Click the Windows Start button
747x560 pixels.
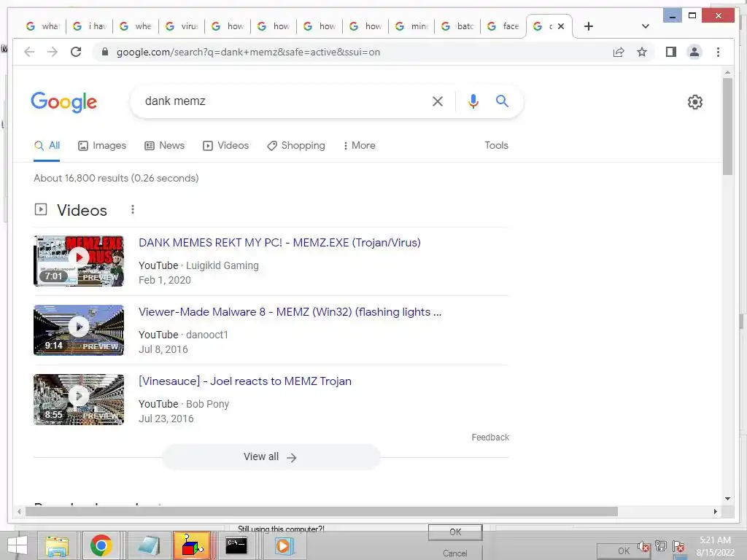[18, 545]
